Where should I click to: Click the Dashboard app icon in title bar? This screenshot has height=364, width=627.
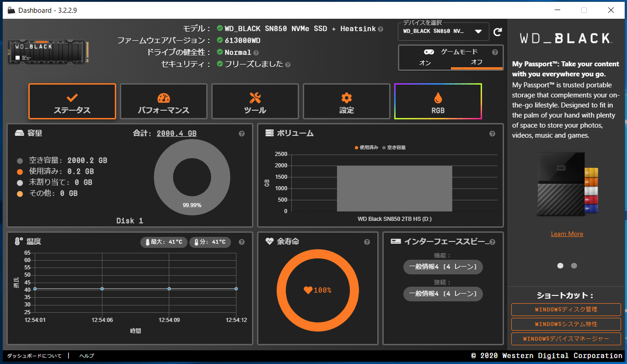[11, 10]
